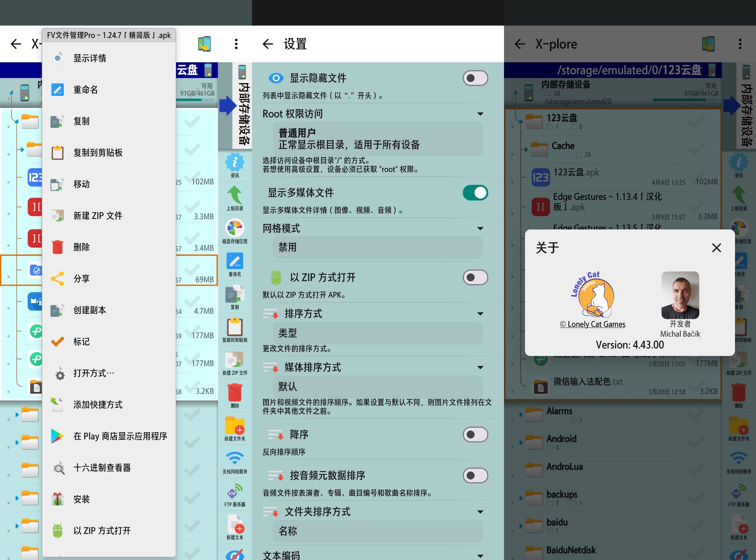Toggle 显示隐藏文件 switch

(475, 78)
